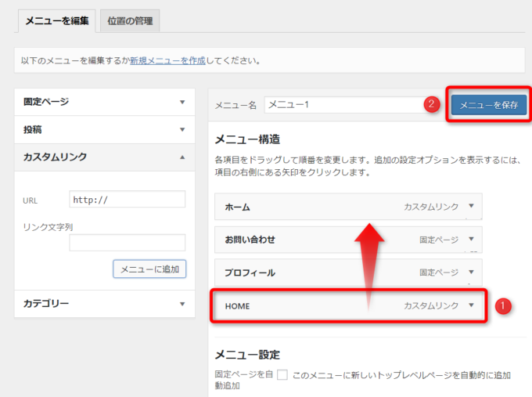Open HOME item dropdown arrow
Screen dimensions: 532x397
tap(471, 305)
